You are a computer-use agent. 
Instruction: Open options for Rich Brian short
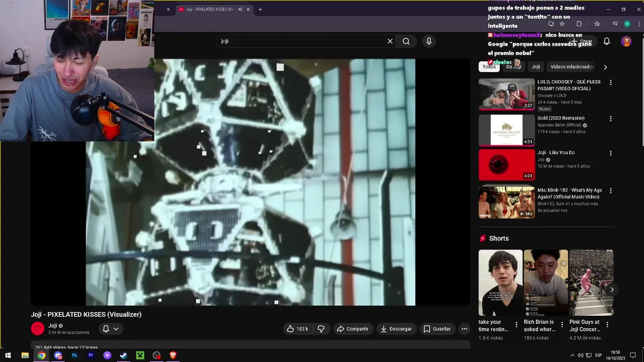coord(562,325)
